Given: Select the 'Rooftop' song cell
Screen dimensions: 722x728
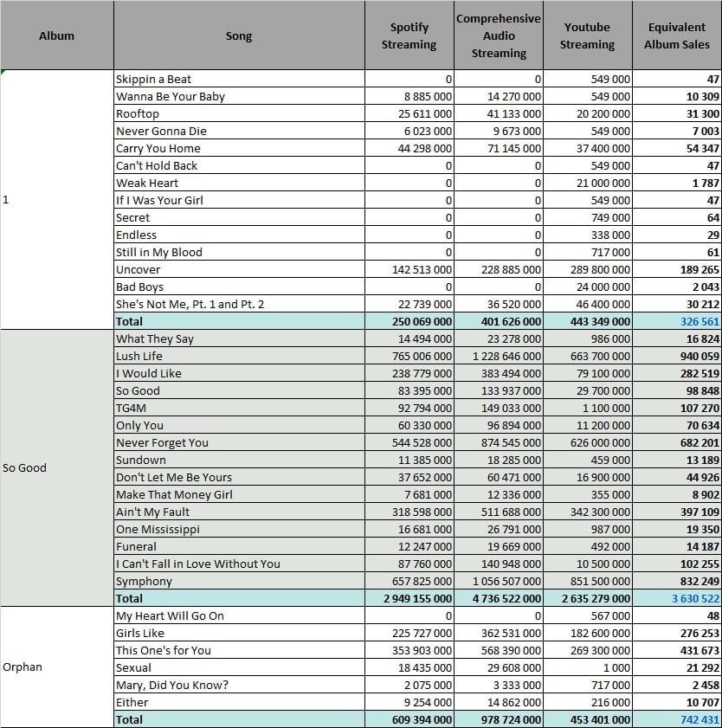Looking at the screenshot, I should [x=239, y=113].
